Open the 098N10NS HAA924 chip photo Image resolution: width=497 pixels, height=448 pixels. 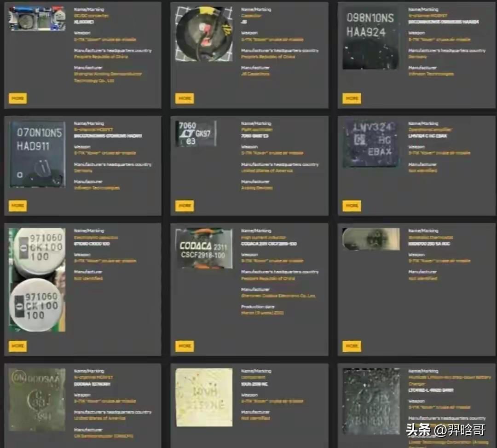(370, 38)
